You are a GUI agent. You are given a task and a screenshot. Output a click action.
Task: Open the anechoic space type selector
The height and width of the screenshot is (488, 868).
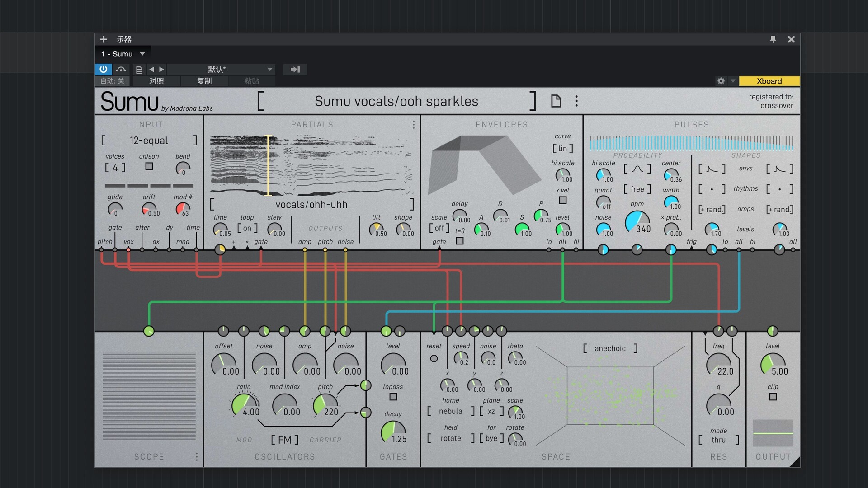pos(610,348)
